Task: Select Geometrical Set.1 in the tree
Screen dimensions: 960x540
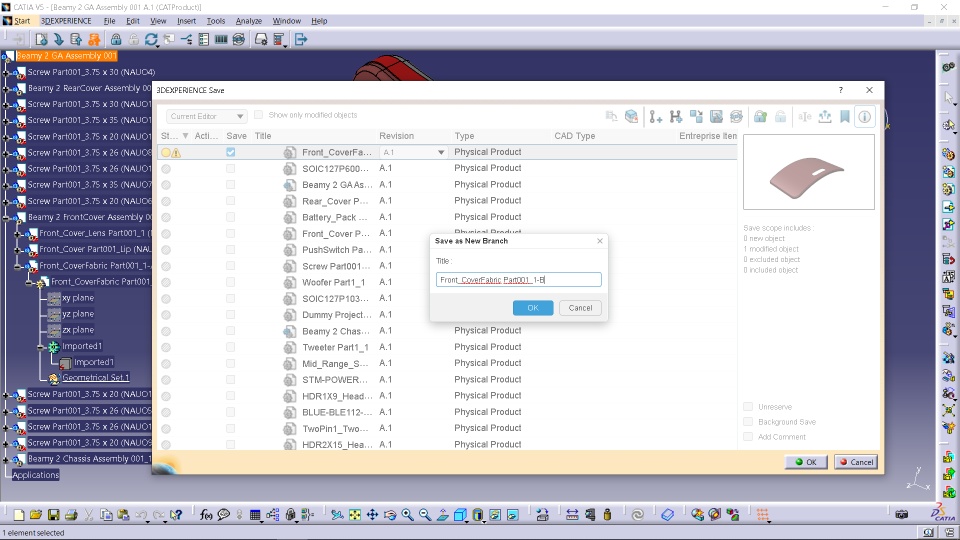Action: pos(96,378)
